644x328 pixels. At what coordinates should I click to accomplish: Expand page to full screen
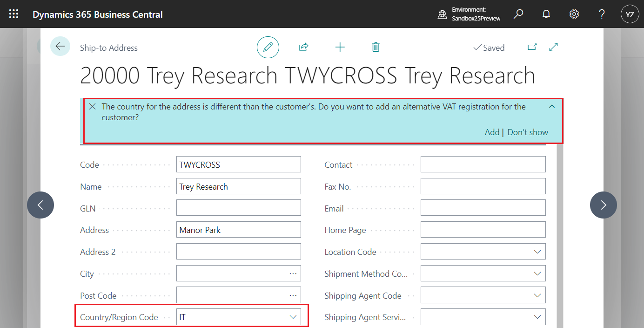(x=554, y=47)
